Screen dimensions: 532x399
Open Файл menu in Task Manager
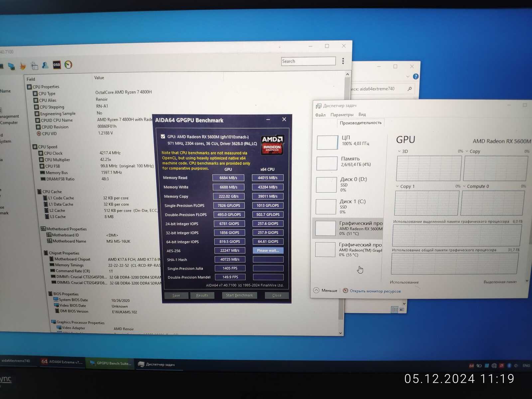(x=320, y=115)
